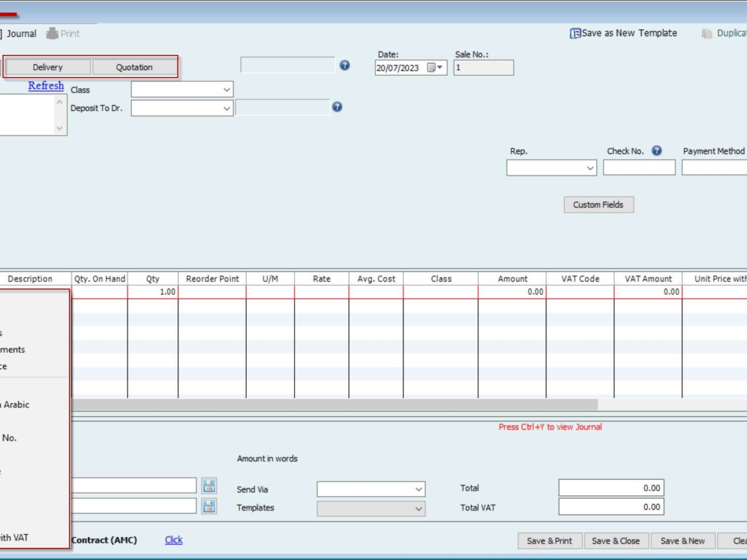Click the U/M column header
This screenshot has width=747, height=560.
point(270,279)
